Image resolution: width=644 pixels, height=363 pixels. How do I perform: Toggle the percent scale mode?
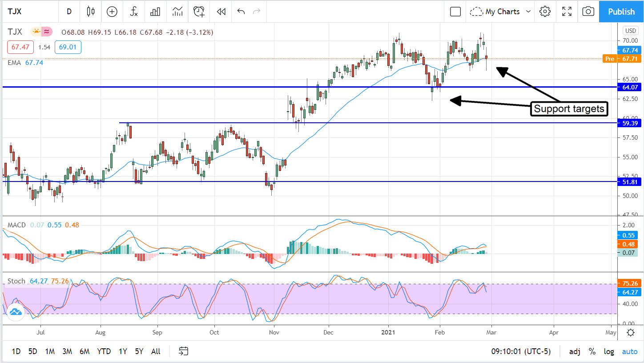coord(592,351)
